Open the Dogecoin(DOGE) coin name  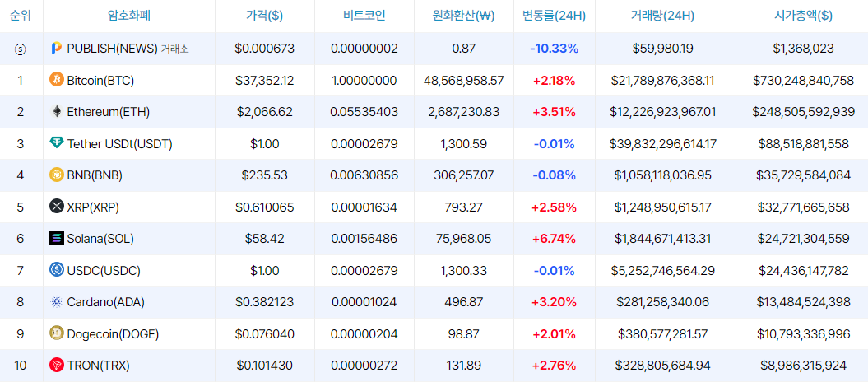point(113,333)
